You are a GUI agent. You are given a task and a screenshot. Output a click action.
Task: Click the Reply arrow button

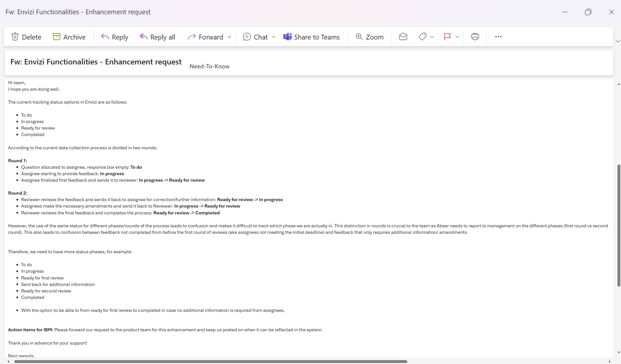(114, 37)
